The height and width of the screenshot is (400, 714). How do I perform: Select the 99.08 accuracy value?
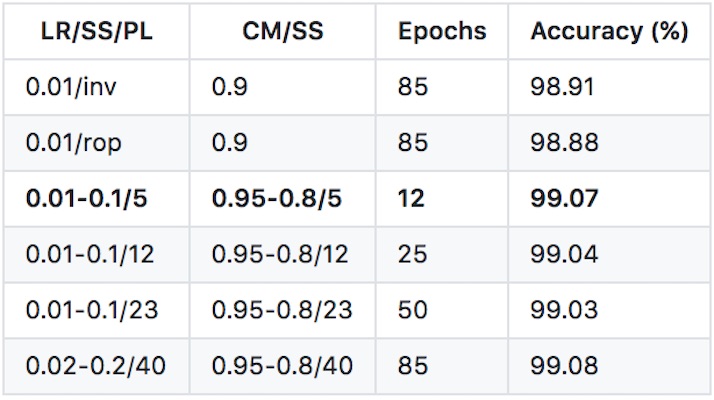click(564, 366)
